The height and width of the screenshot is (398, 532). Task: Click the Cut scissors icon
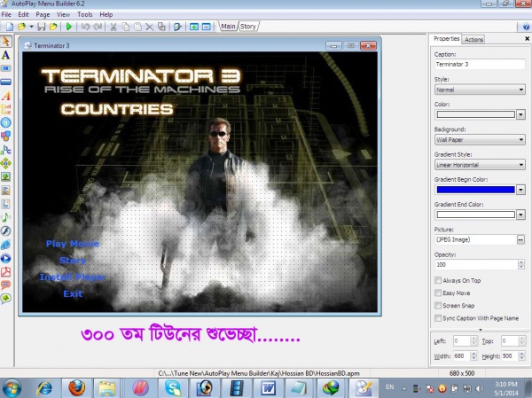pyautogui.click(x=113, y=27)
